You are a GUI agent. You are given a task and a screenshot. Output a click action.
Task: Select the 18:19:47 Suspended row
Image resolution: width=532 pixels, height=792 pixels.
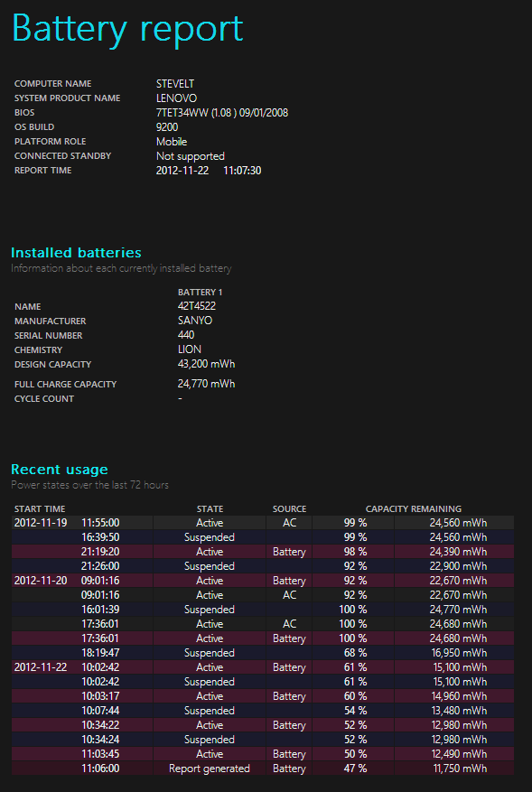pos(263,653)
